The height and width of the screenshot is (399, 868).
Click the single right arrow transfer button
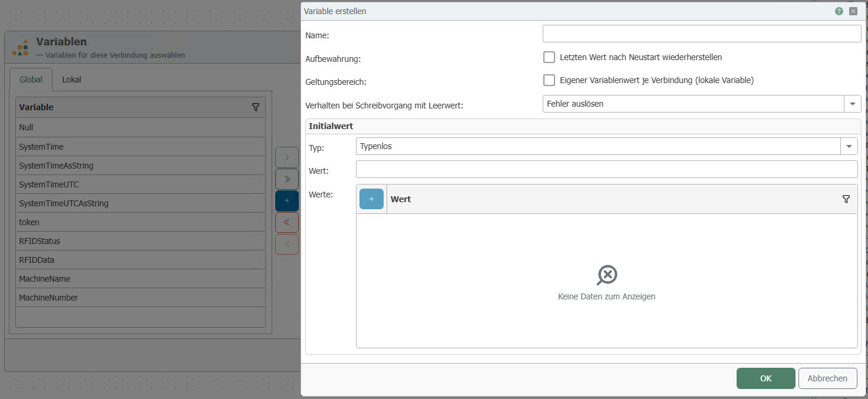(287, 157)
